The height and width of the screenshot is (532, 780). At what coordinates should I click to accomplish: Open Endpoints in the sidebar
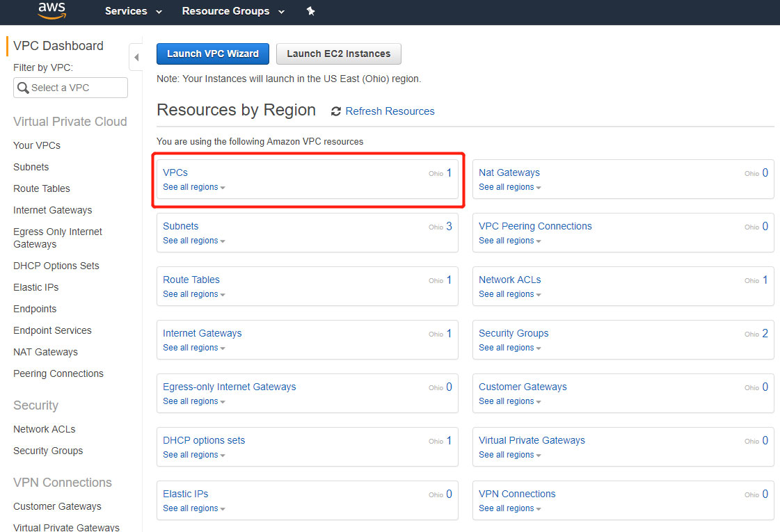point(35,309)
